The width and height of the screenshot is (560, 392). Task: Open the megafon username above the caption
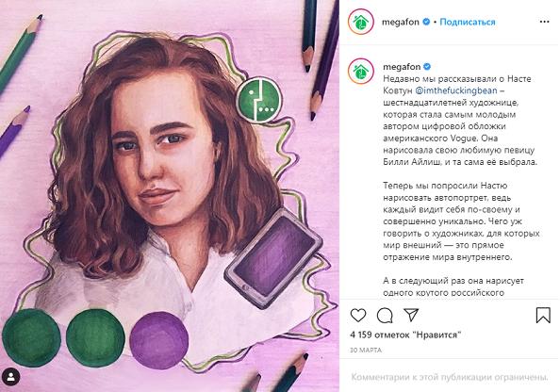(402, 67)
